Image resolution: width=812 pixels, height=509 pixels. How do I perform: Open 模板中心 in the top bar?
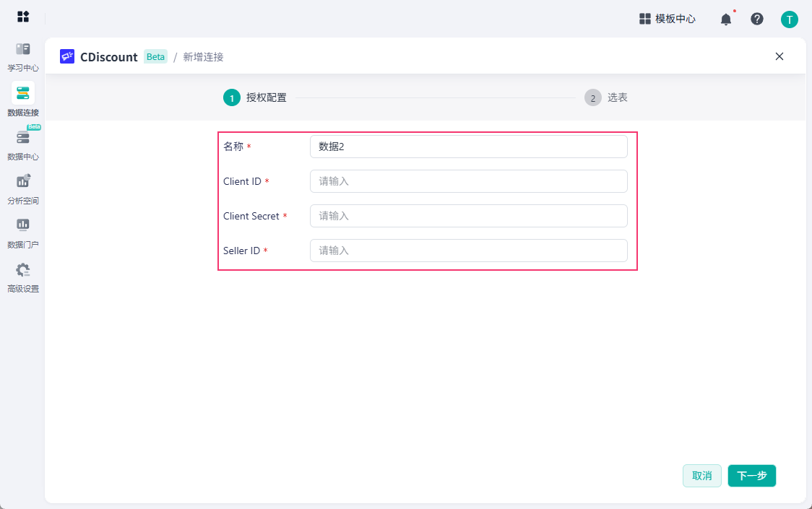[668, 19]
